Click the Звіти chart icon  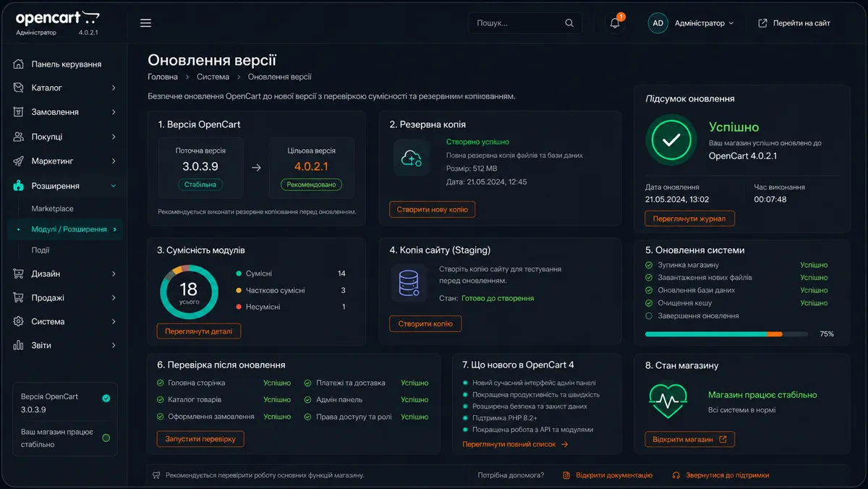click(x=19, y=345)
